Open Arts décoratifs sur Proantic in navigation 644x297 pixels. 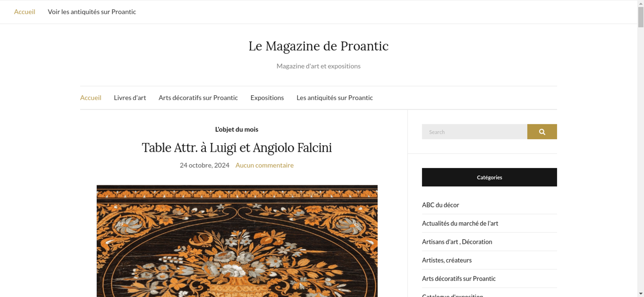[198, 98]
